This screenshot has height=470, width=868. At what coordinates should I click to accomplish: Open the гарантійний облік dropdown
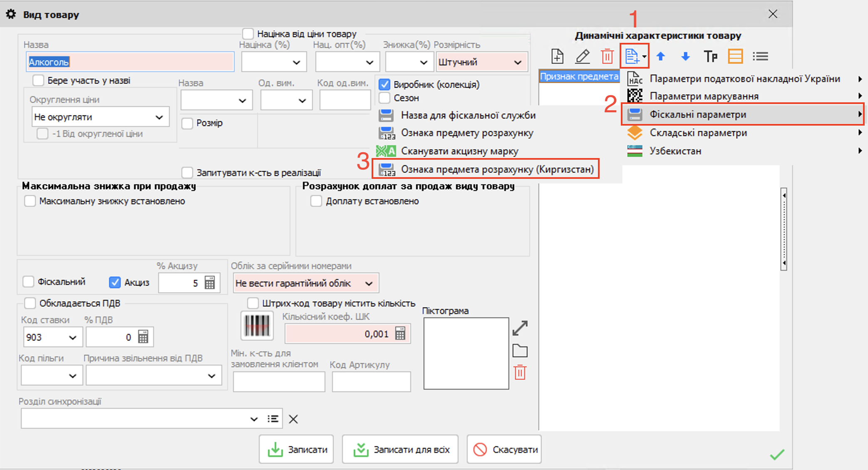[369, 284]
